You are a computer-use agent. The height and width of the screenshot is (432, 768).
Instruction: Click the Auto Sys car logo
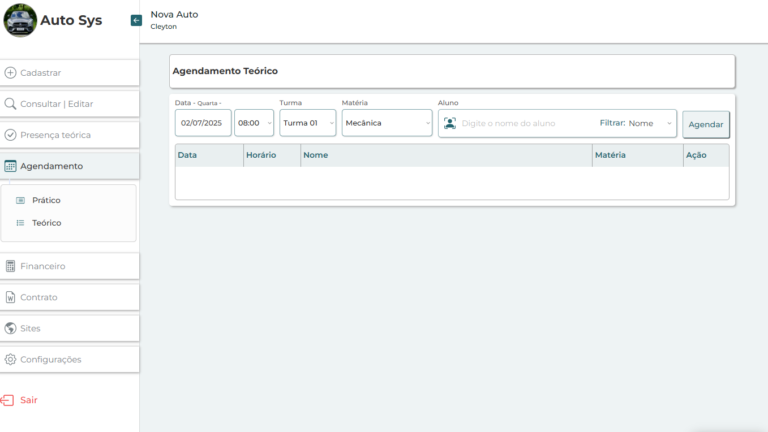point(20,20)
